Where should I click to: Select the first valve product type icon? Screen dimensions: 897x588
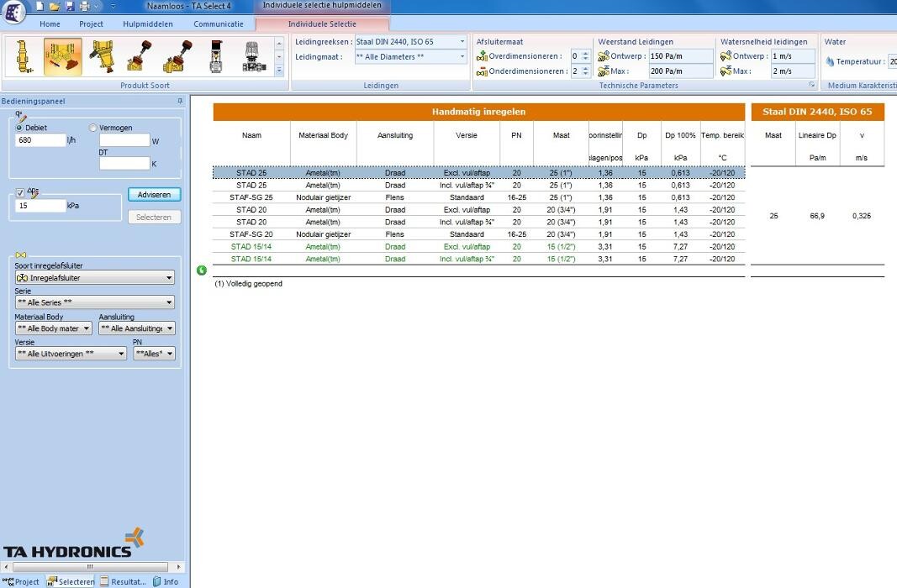point(24,57)
